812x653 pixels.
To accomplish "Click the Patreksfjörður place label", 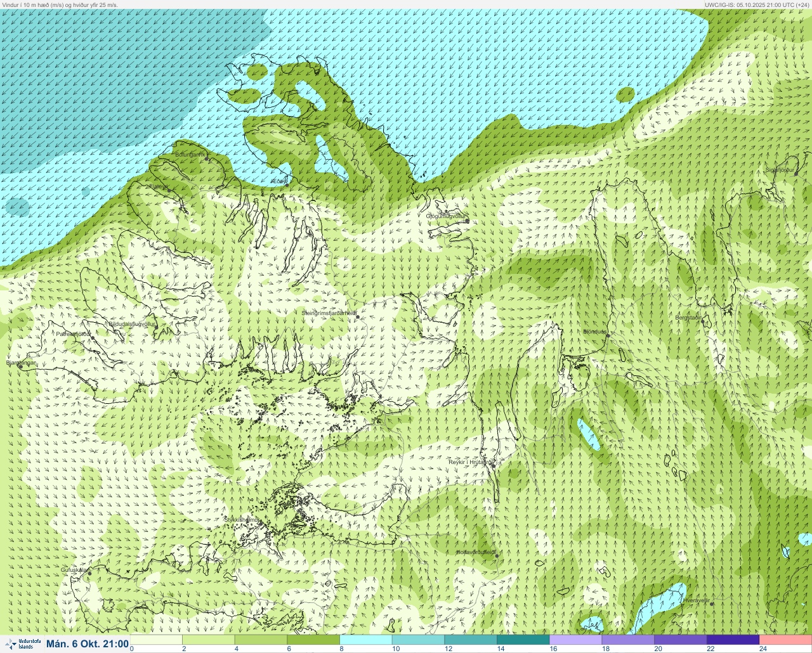I will 74,333.
